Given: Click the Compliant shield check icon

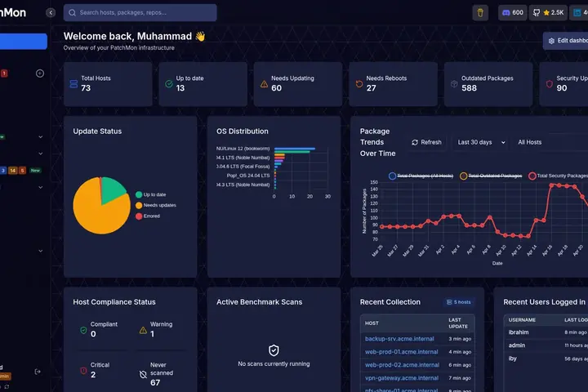Looking at the screenshot, I should pyautogui.click(x=83, y=330).
